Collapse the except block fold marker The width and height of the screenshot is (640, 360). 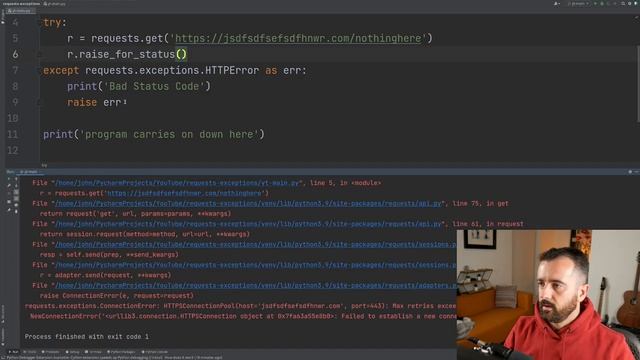click(x=39, y=70)
